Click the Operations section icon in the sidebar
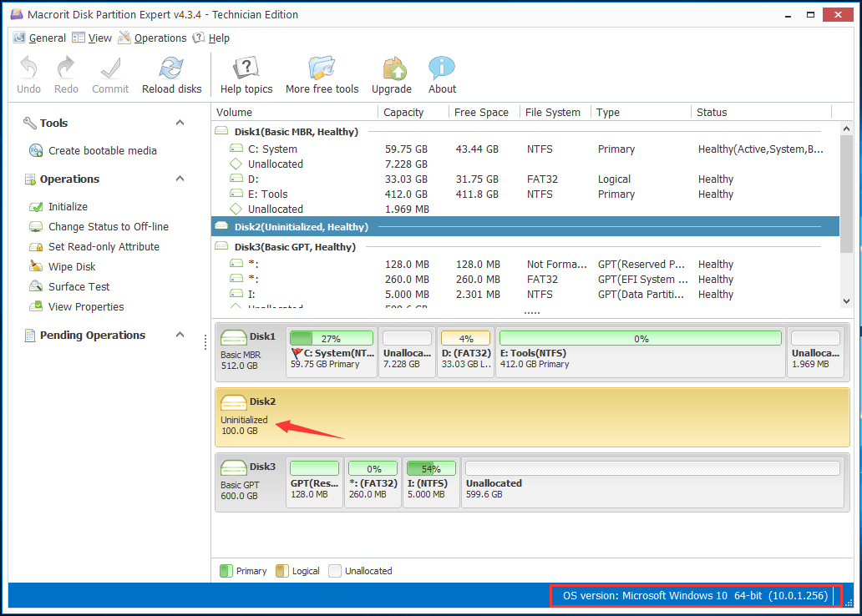The height and width of the screenshot is (616, 862). click(x=30, y=179)
